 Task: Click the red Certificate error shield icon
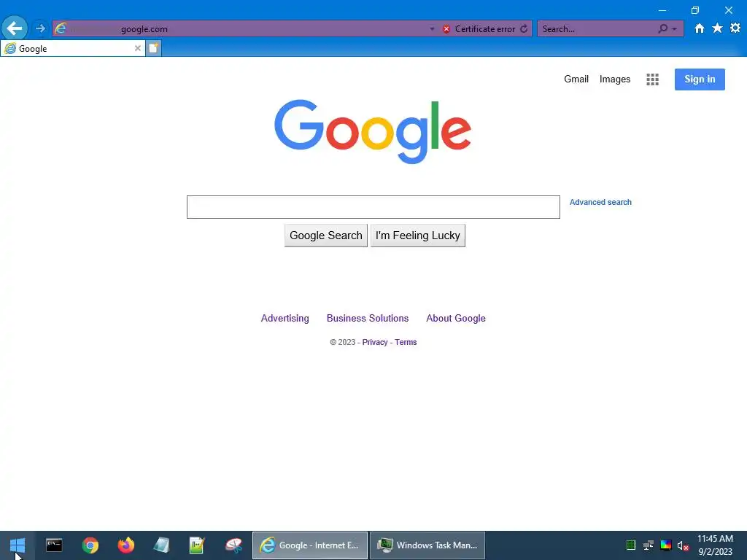click(x=446, y=29)
